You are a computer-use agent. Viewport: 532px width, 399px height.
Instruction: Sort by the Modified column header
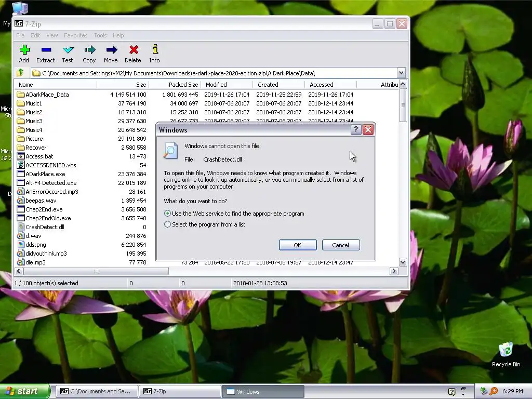tap(227, 85)
